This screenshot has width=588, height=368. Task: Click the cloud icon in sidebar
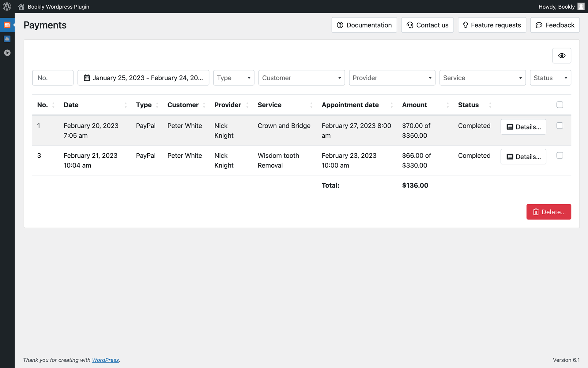pyautogui.click(x=7, y=39)
